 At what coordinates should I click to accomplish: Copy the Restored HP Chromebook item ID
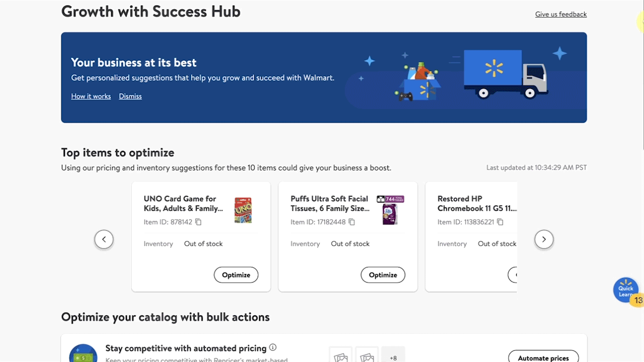point(500,222)
